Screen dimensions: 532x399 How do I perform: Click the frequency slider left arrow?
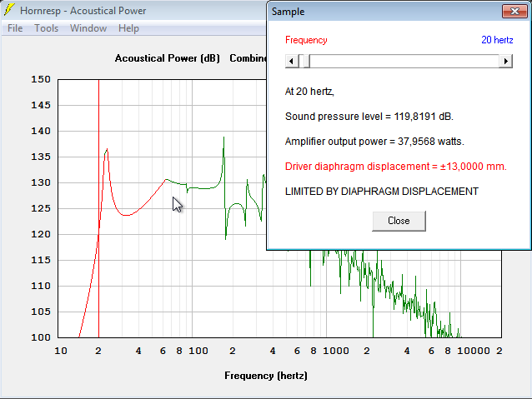(292, 62)
